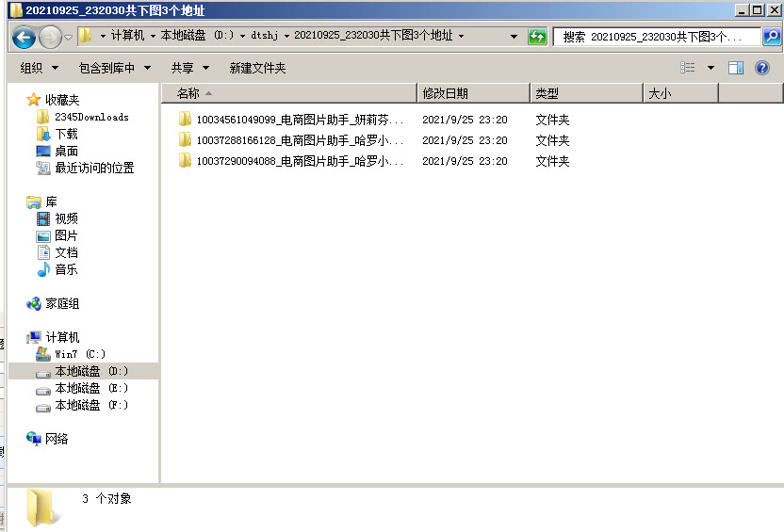This screenshot has height=532, width=784.
Task: Click the title bar folder icon
Action: tap(16, 10)
